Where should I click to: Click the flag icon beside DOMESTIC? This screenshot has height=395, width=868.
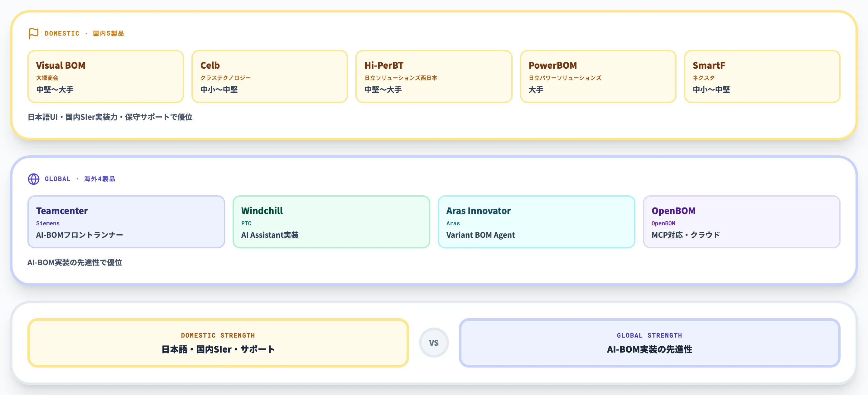coord(33,33)
